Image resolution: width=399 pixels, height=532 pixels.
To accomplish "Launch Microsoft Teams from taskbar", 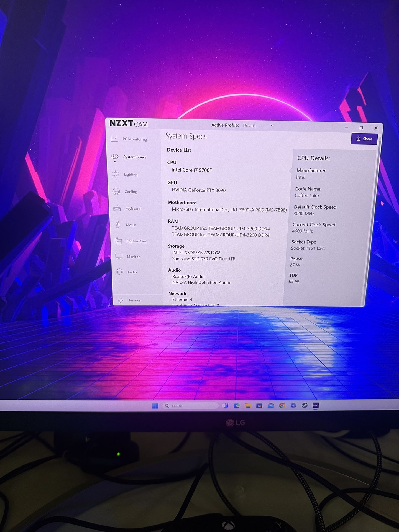I will point(226,406).
